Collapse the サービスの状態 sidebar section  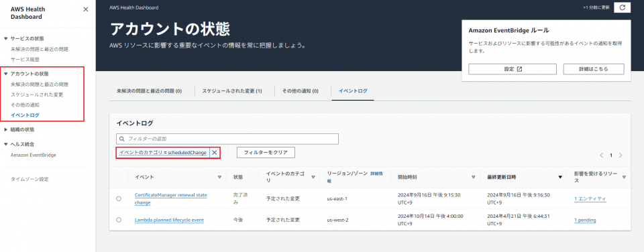tap(6, 39)
